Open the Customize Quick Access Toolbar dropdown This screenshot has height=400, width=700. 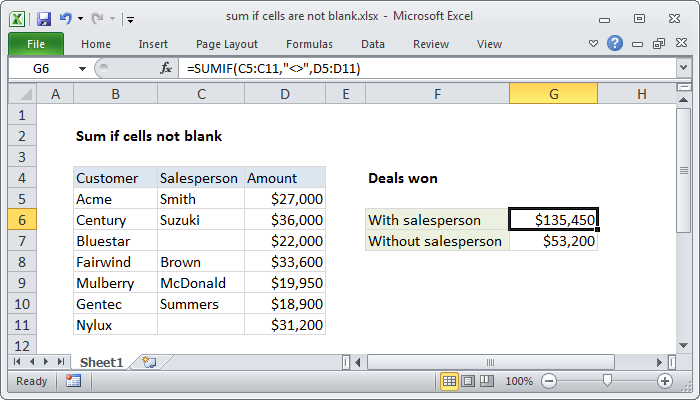(x=131, y=18)
